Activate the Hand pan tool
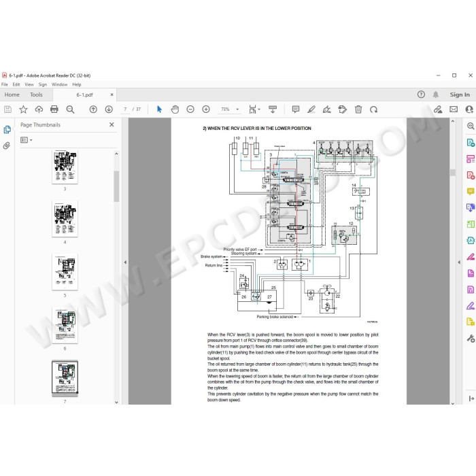 [175, 109]
